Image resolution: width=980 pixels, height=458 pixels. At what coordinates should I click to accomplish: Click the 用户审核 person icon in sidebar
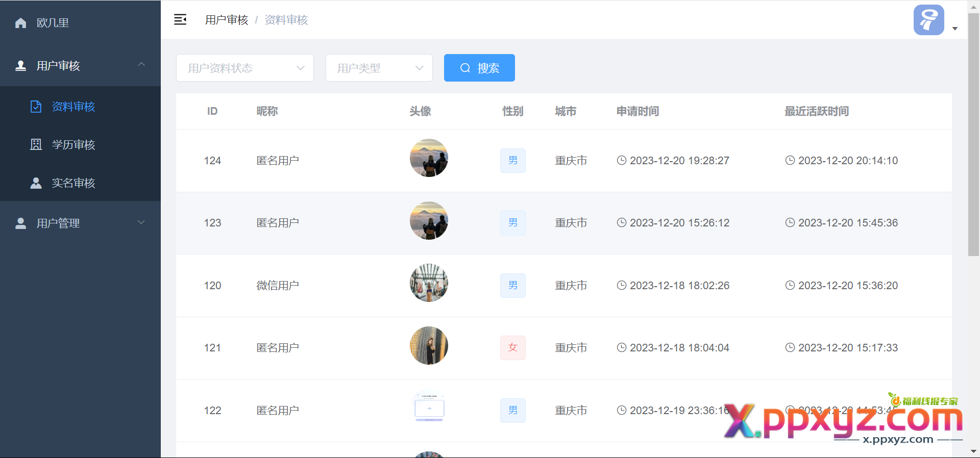click(x=20, y=66)
